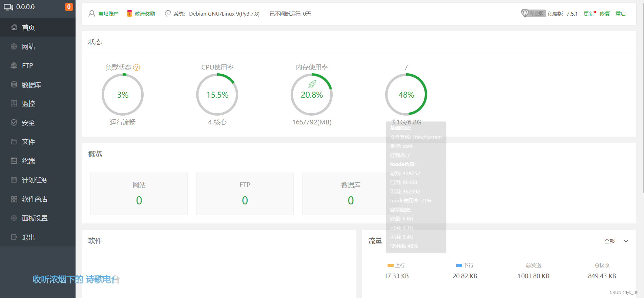Screen dimensions: 644x298
Task: Click the server monitor icon beside 0.0.0.0
Action: (8, 7)
